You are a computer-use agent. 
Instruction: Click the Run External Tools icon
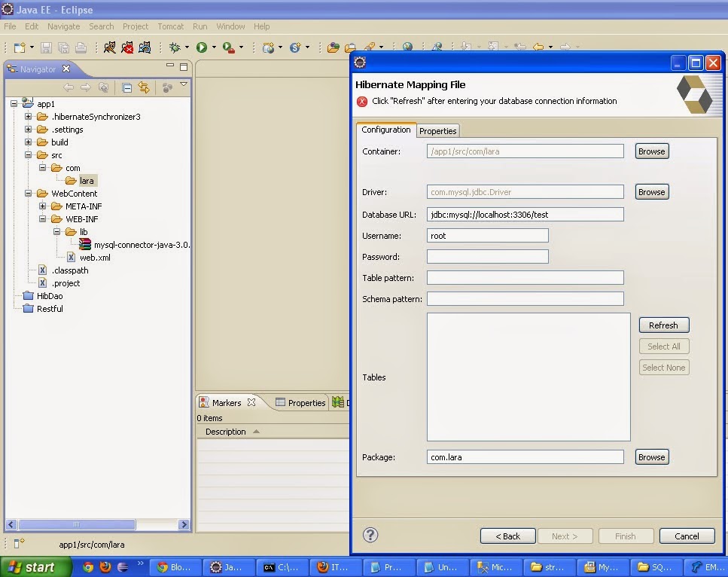[x=228, y=47]
